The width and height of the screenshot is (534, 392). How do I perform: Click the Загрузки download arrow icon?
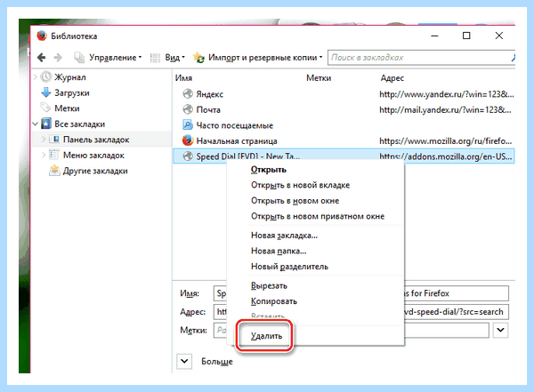coord(46,92)
